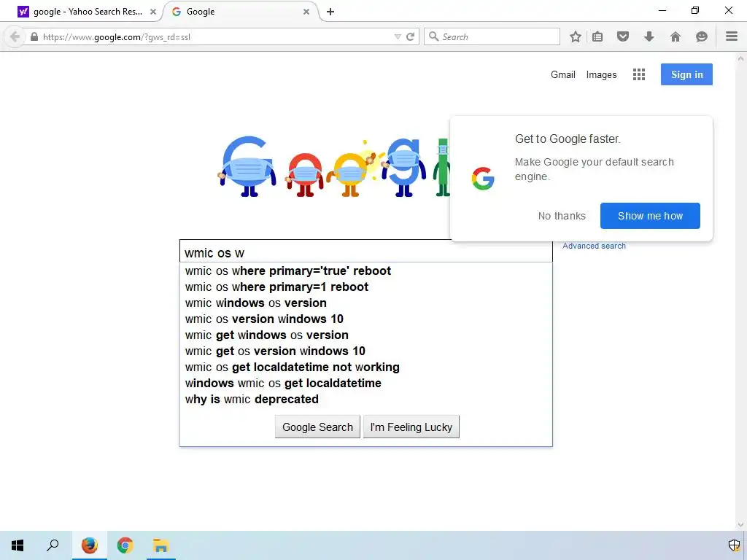Bookmark this page with the star icon

click(x=576, y=36)
